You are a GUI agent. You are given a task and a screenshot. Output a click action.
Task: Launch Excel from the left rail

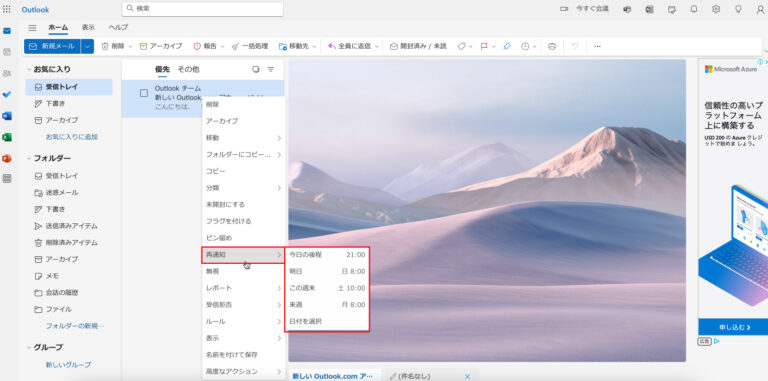[x=7, y=137]
